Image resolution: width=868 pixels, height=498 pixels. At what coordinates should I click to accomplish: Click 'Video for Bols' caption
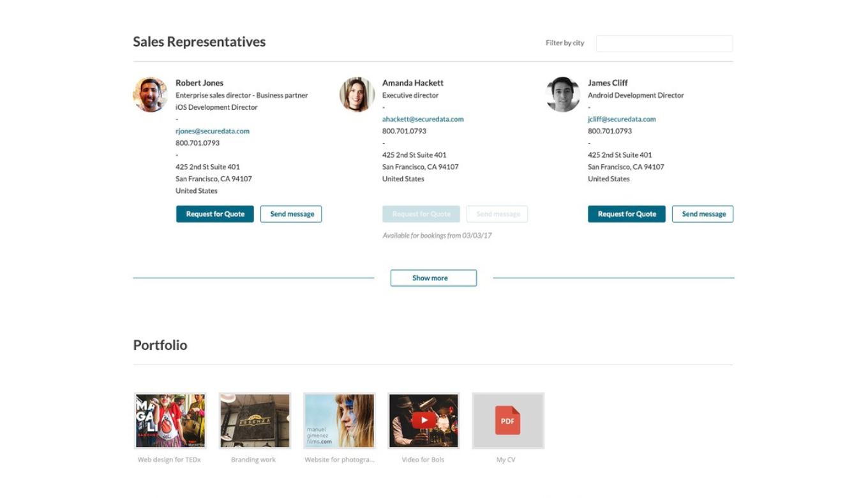[423, 460]
